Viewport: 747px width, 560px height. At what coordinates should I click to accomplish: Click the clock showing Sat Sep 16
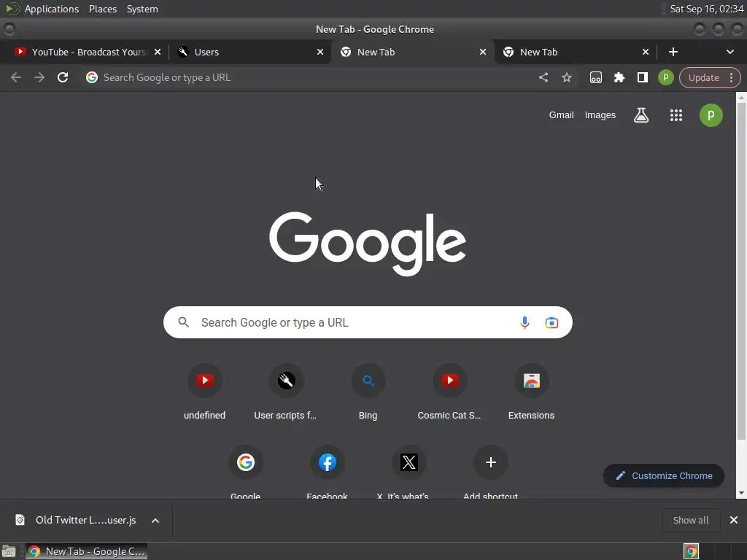706,9
